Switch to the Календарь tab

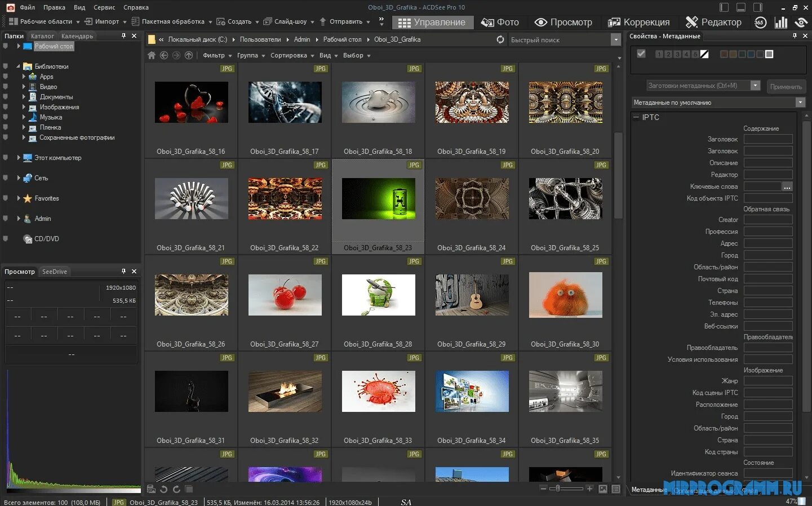77,36
